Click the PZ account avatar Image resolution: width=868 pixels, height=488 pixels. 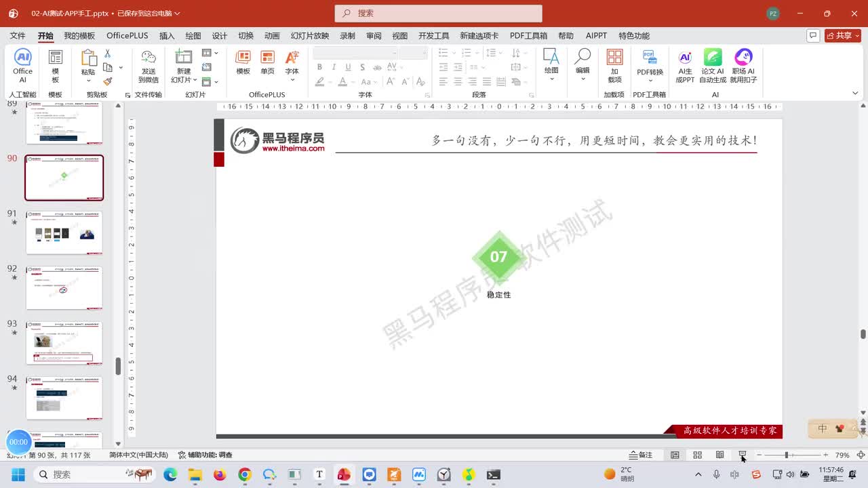(773, 14)
